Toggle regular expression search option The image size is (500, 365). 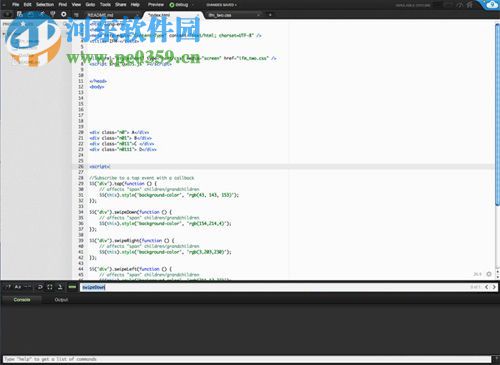click(x=8, y=287)
